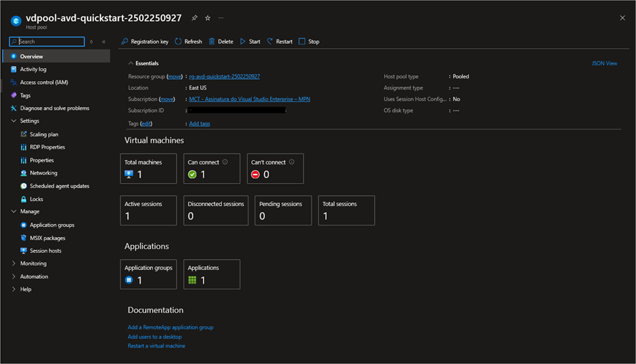Click Pooled host pool type value
This screenshot has width=636, height=364.
point(461,76)
